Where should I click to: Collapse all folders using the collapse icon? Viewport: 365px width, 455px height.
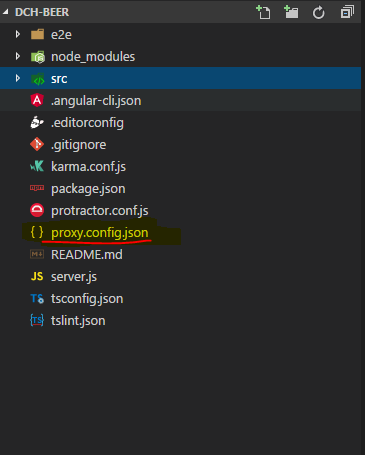click(x=347, y=12)
